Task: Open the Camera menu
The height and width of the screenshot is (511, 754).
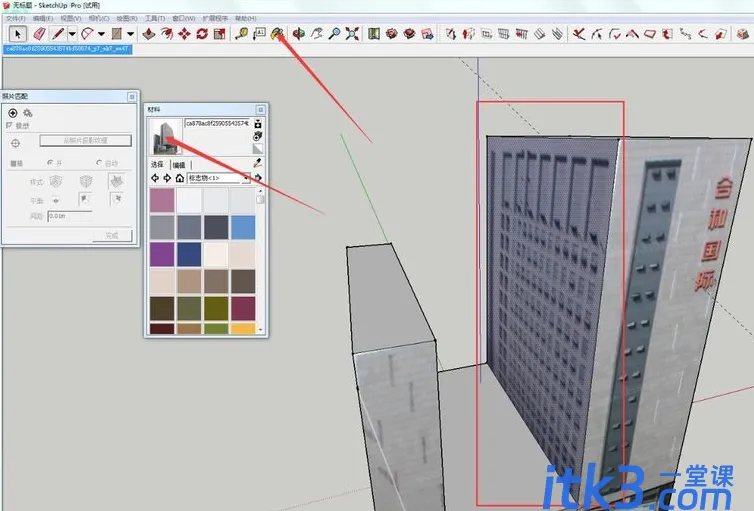Action: click(x=99, y=18)
